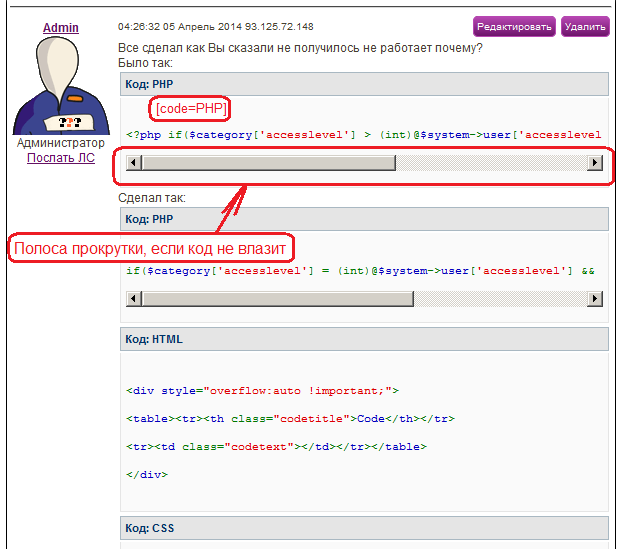
Task: Click the '<table><tr><th class="codetitle">' code line
Action: pyautogui.click(x=290, y=419)
